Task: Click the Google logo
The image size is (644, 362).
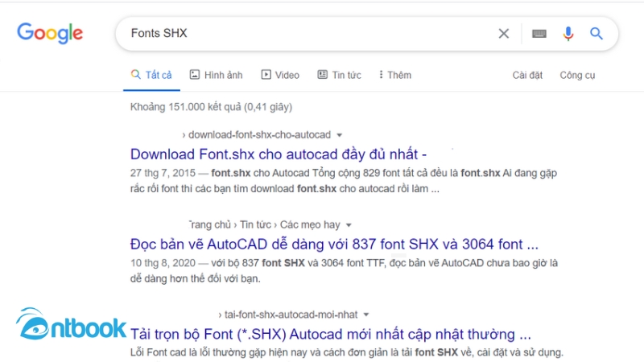Action: (50, 33)
